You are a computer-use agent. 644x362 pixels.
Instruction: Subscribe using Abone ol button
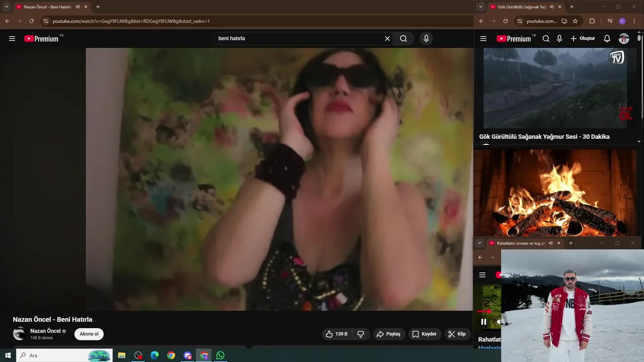(89, 334)
